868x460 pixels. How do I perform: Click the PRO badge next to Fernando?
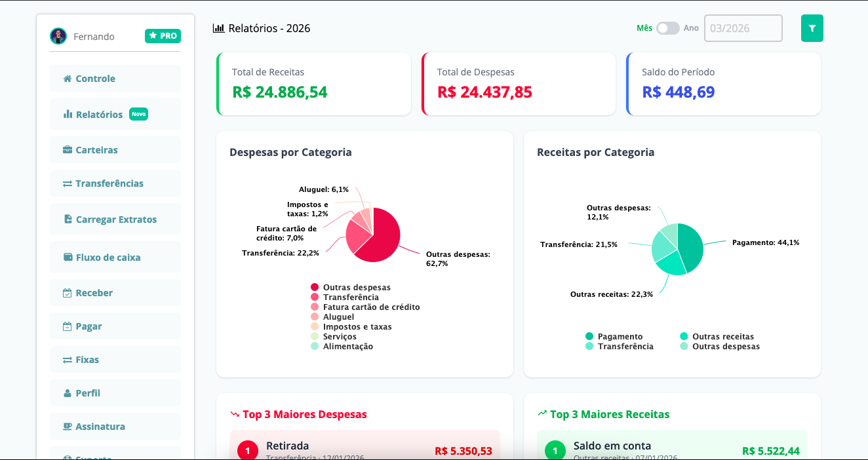click(163, 36)
